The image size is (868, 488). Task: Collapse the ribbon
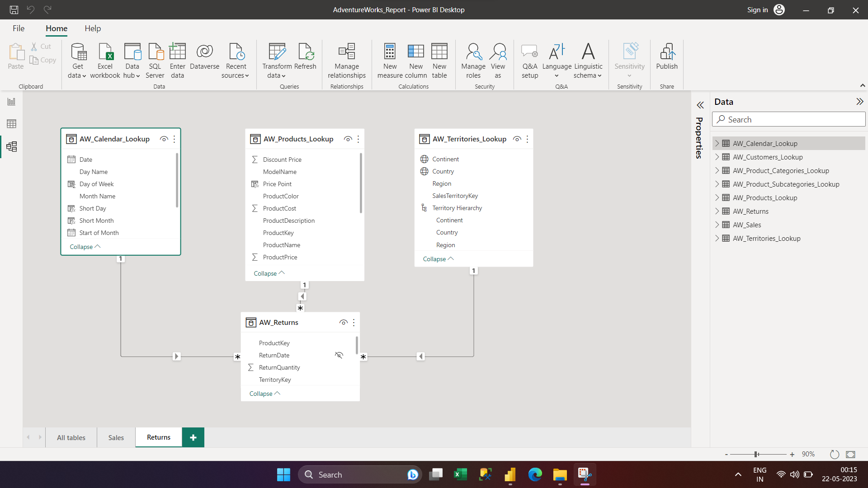(862, 85)
